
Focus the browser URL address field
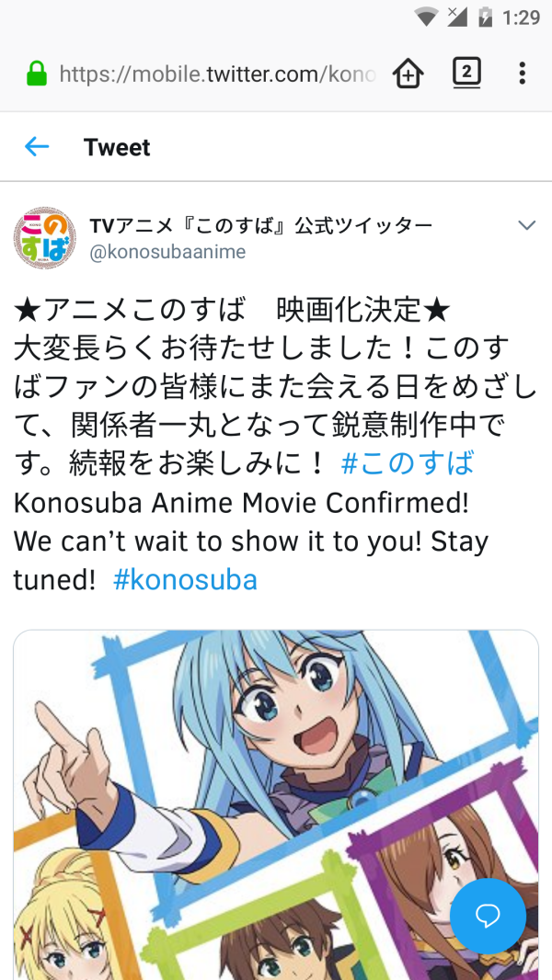[x=217, y=74]
